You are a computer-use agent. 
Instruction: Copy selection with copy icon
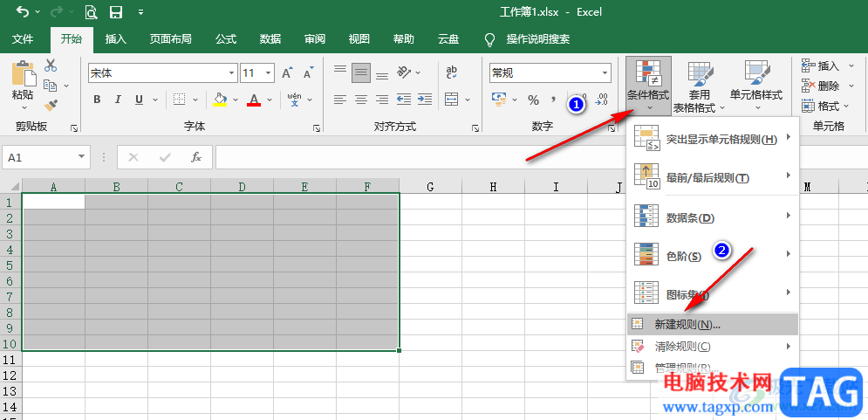pos(51,86)
